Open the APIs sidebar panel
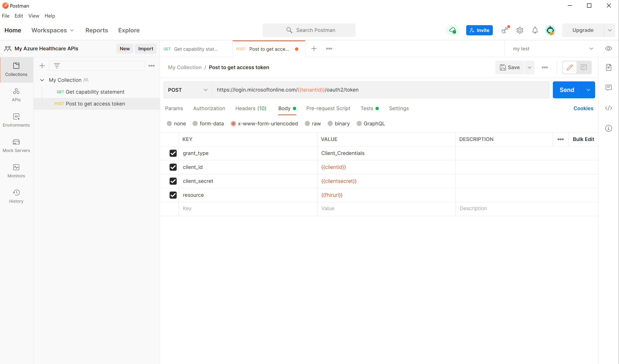Screen dimensions: 619x364 (x=16, y=95)
